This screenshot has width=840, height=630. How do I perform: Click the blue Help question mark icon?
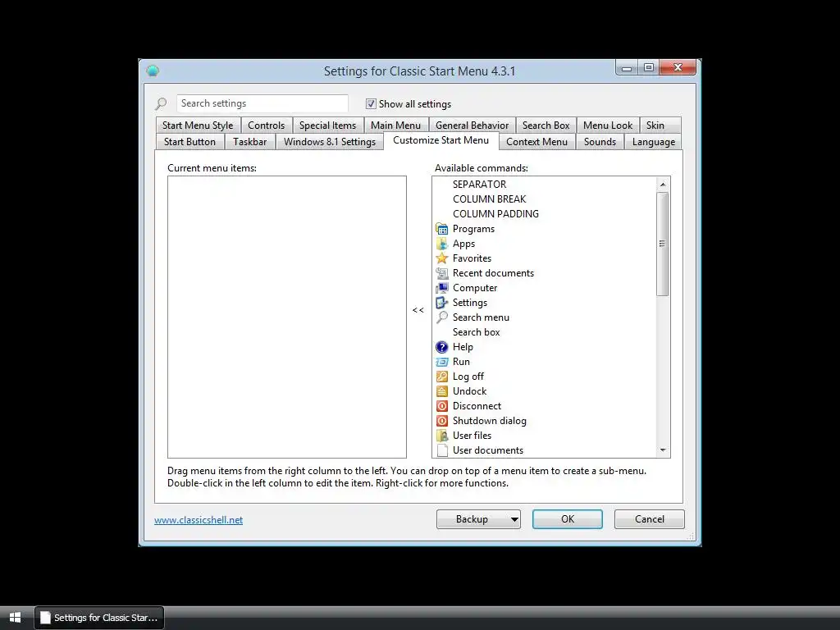pyautogui.click(x=442, y=347)
